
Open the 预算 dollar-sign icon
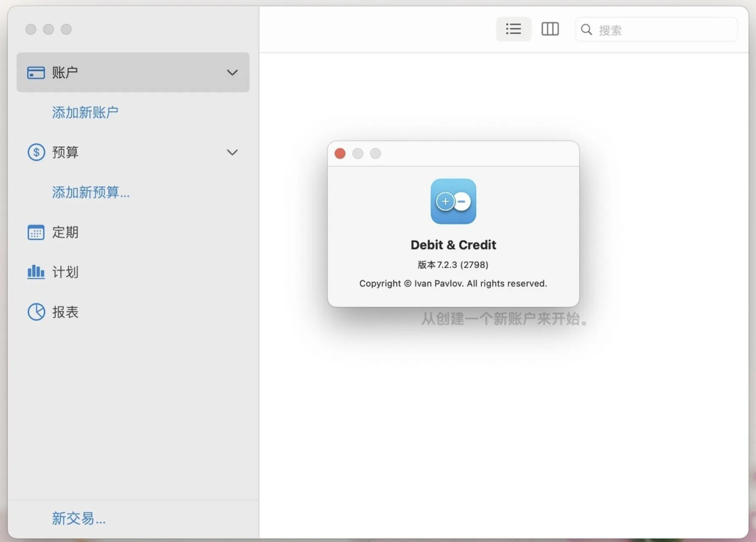[36, 152]
